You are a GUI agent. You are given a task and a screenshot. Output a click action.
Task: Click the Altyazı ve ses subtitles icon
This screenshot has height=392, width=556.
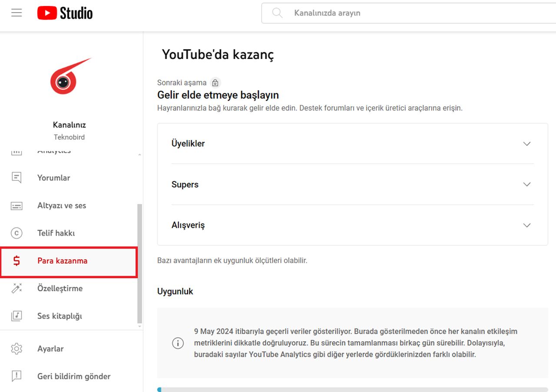17,206
